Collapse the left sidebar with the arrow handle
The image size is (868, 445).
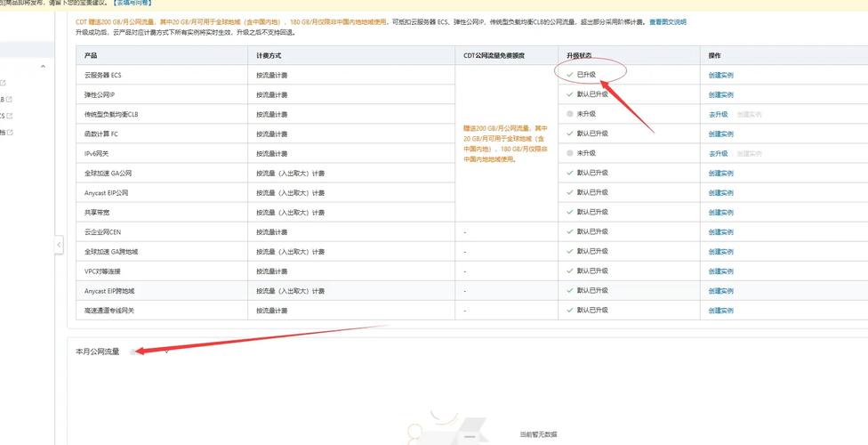coord(60,245)
